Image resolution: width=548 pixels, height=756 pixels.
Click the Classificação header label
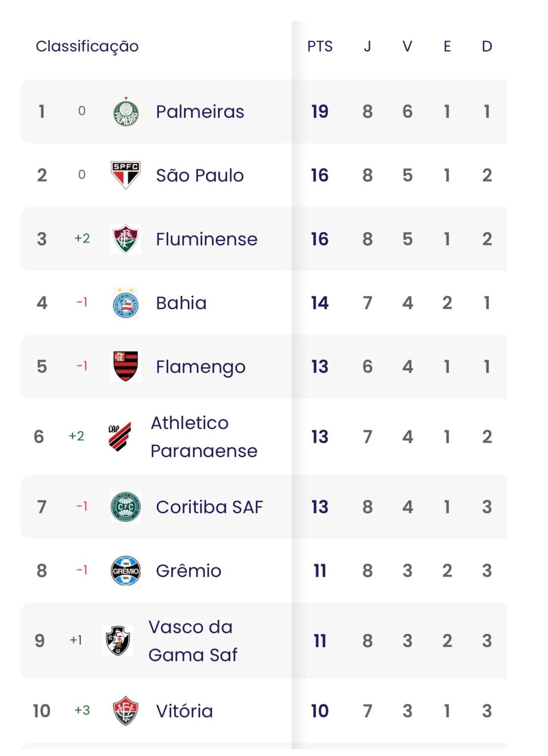(x=87, y=47)
